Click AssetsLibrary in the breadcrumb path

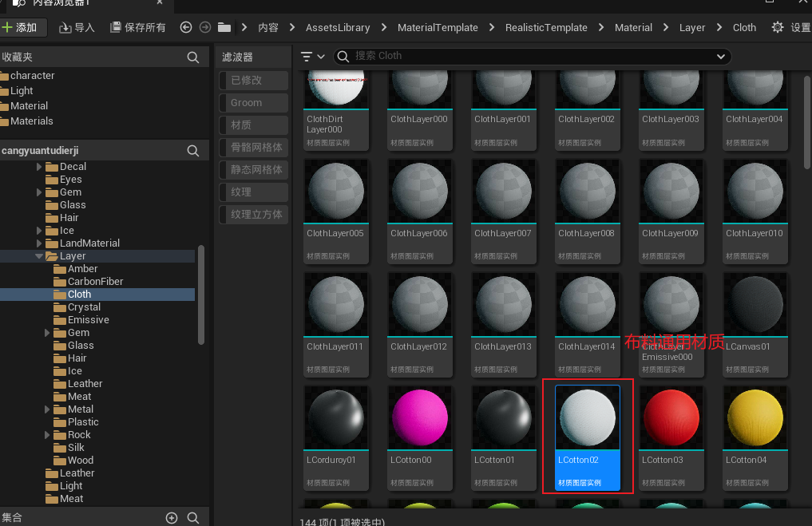338,27
